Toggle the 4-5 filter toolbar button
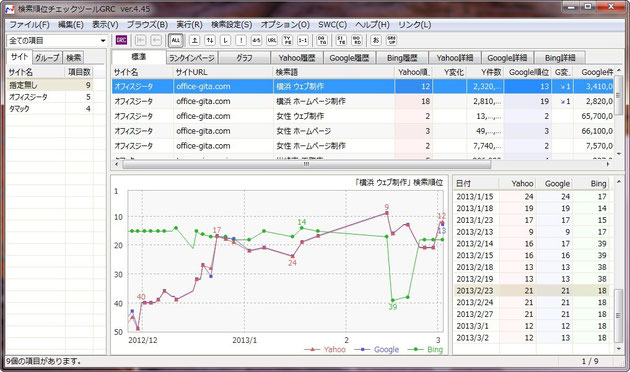This screenshot has height=372, width=630. (x=256, y=40)
